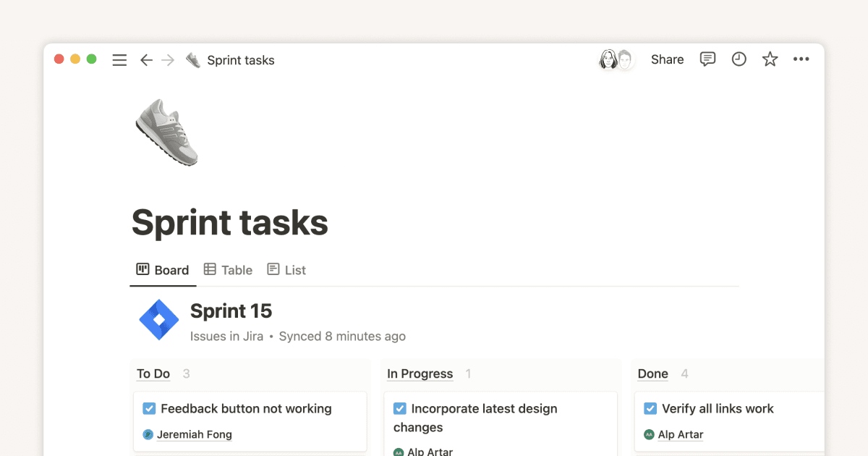Star this page as favorite
868x456 pixels.
770,59
